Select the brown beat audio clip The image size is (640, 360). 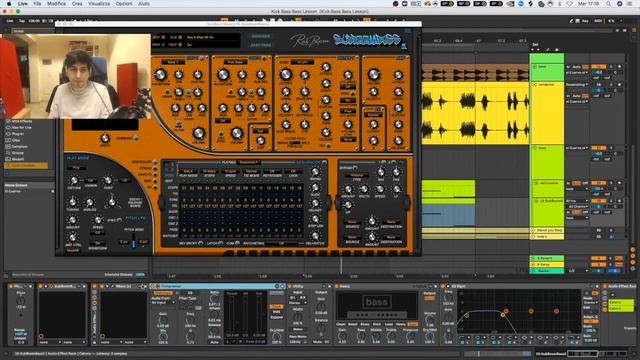476,73
